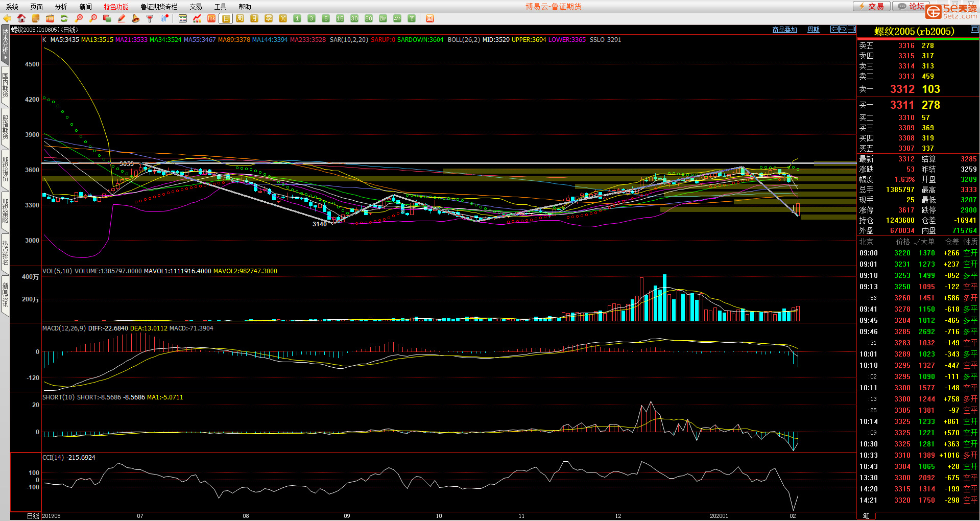Select the monthly 月 period button
980x521 pixels.
click(254, 18)
